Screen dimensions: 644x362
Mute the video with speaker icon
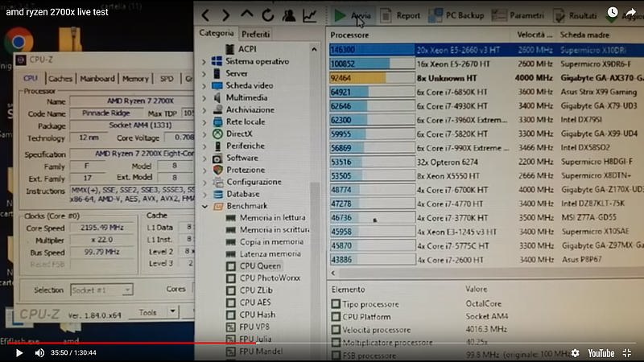tap(39, 353)
